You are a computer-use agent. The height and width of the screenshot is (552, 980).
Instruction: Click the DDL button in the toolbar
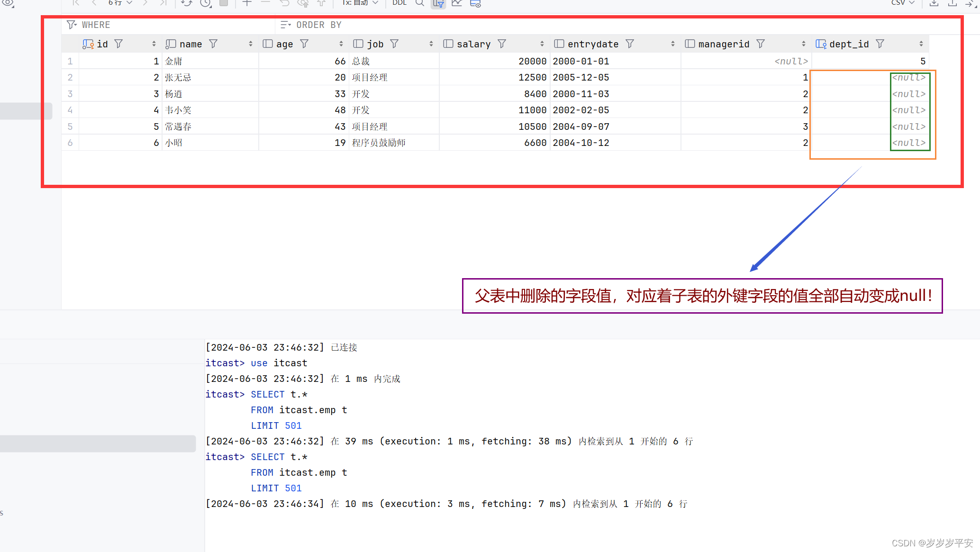[399, 3]
